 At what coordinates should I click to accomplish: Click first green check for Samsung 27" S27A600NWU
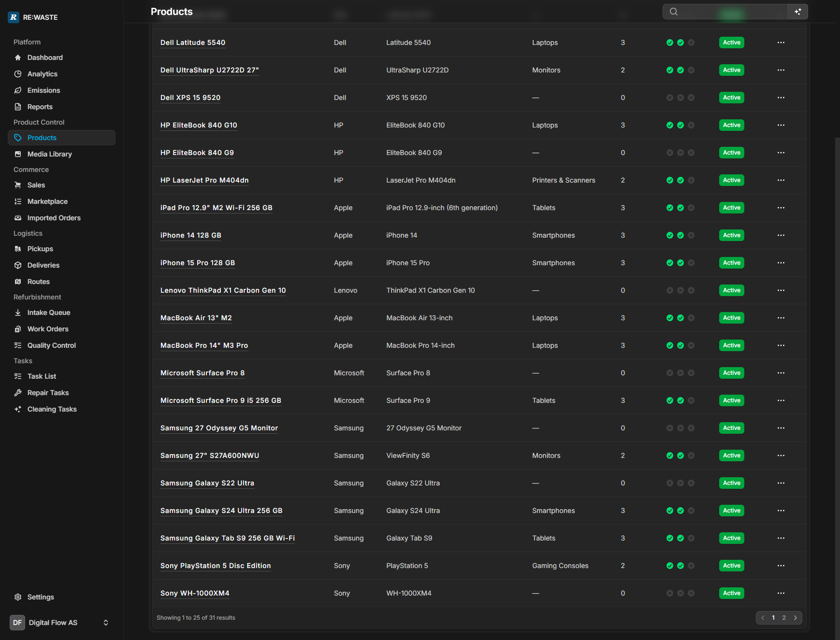(670, 455)
